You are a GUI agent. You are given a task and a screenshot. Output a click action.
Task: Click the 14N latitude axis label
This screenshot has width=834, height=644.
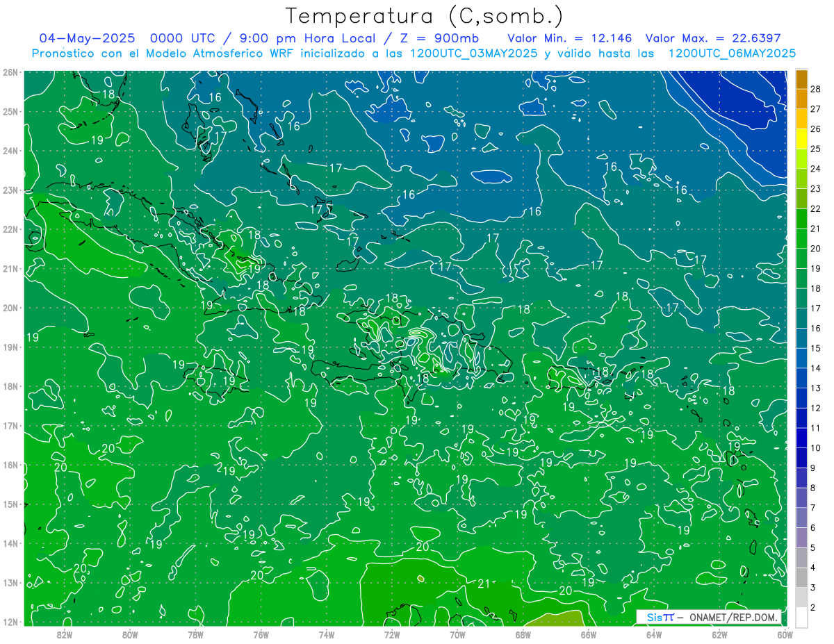(x=10, y=543)
